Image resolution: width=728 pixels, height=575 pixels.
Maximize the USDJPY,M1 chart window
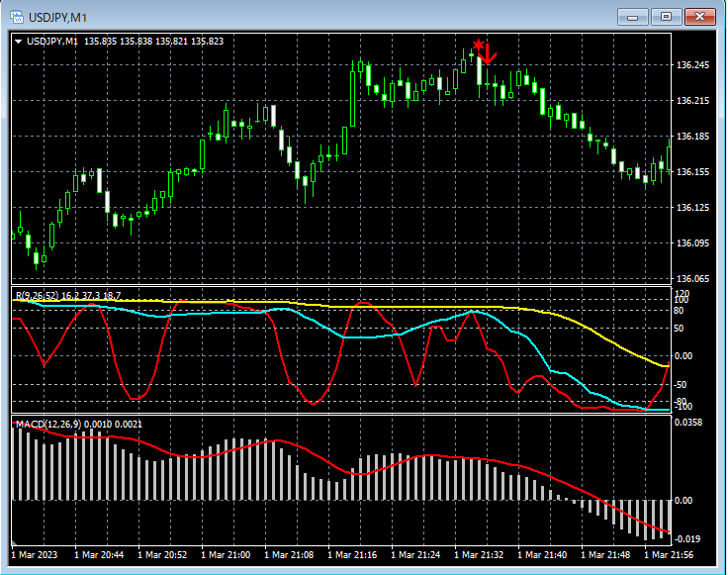[665, 16]
